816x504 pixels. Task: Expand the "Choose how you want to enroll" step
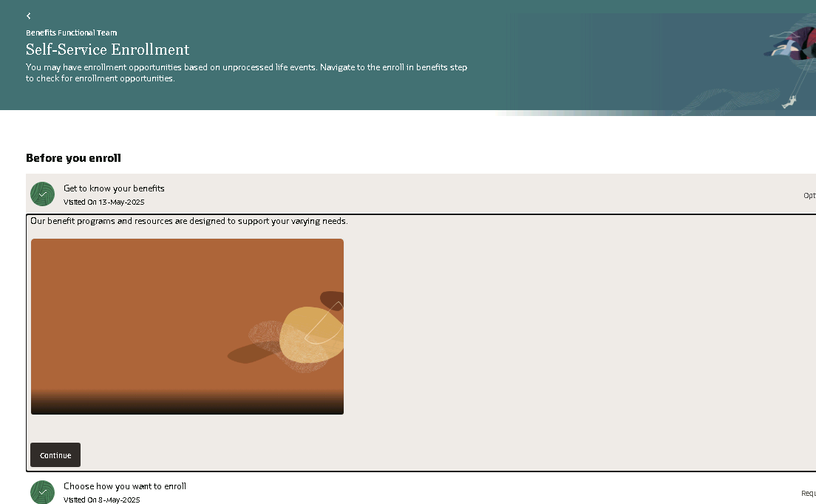click(x=124, y=486)
